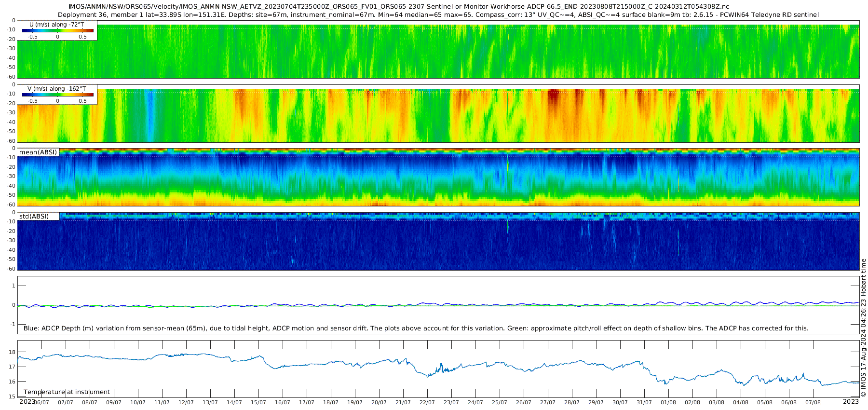
Task: Click the 18 degree temperature axis tick
Action: click(12, 352)
